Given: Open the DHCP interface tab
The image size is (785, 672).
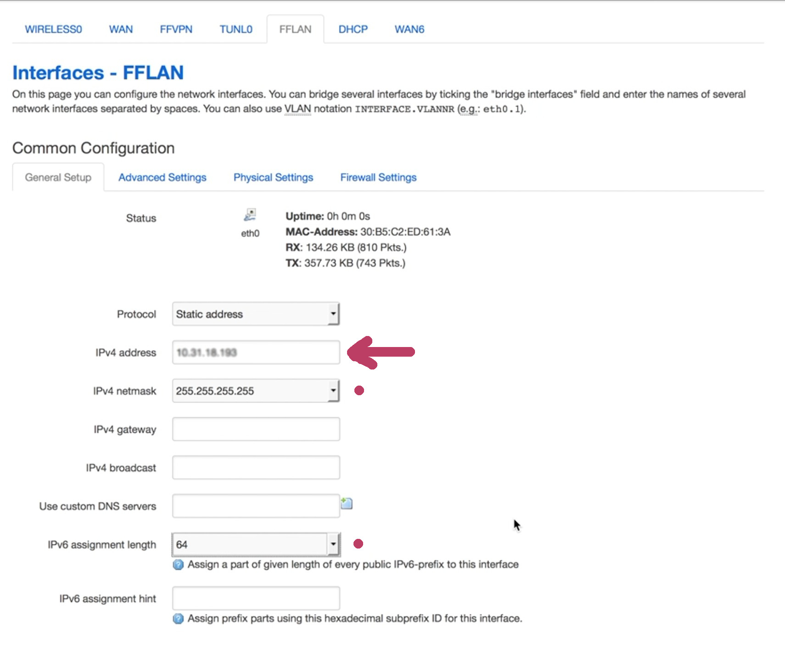Looking at the screenshot, I should [353, 29].
